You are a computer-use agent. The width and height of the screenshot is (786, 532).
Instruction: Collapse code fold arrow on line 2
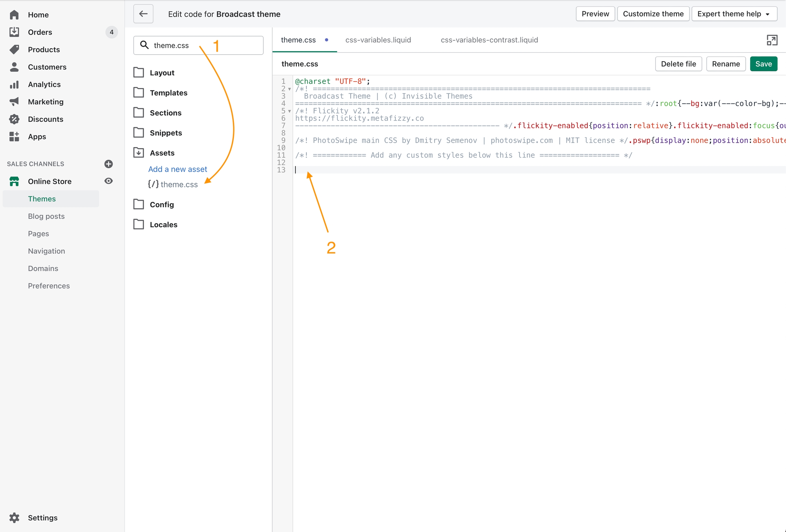(290, 89)
